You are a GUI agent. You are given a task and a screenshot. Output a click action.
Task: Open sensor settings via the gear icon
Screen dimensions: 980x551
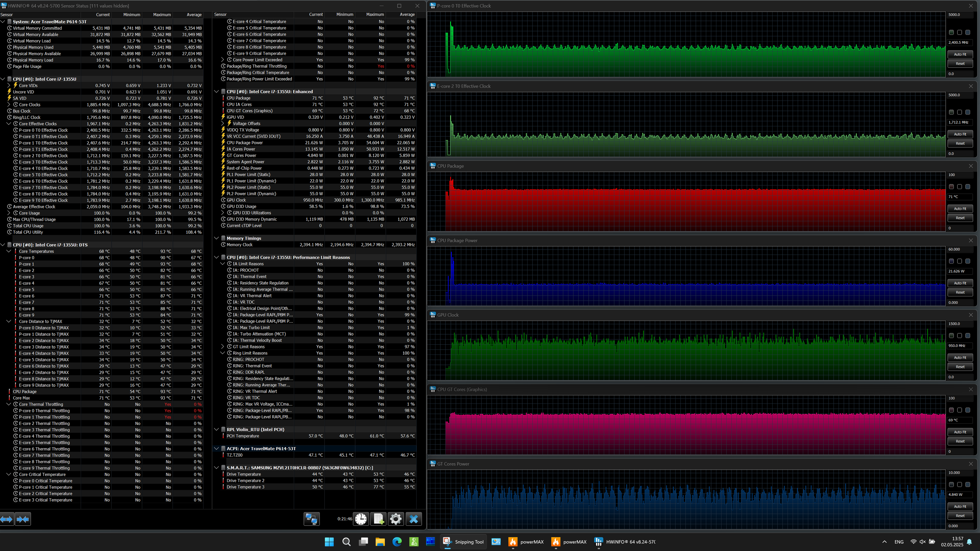(396, 519)
